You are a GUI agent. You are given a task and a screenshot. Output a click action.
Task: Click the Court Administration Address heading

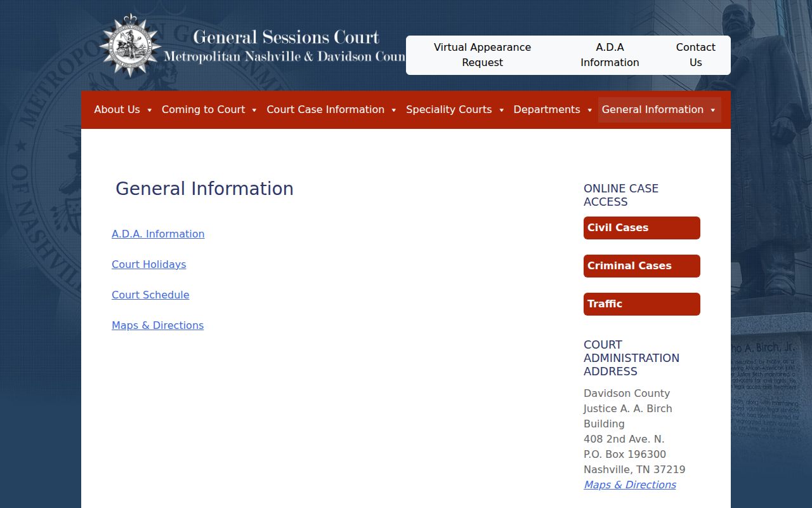pos(631,358)
